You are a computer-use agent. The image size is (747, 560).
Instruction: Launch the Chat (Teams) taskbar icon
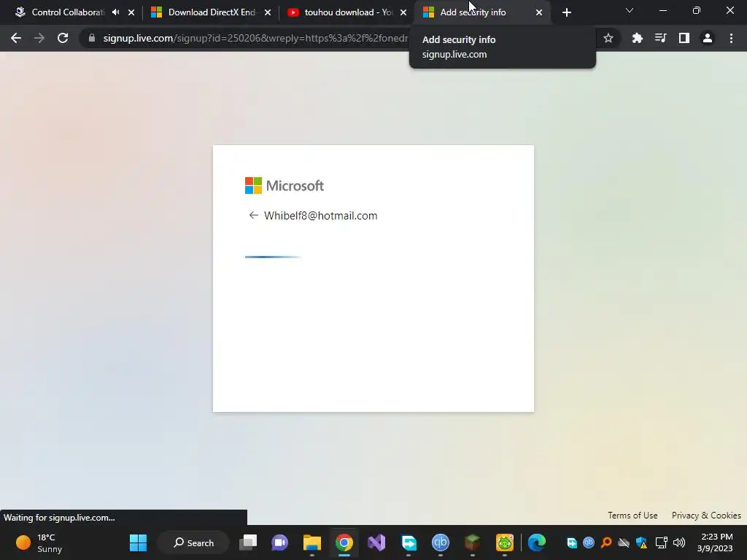tap(279, 542)
